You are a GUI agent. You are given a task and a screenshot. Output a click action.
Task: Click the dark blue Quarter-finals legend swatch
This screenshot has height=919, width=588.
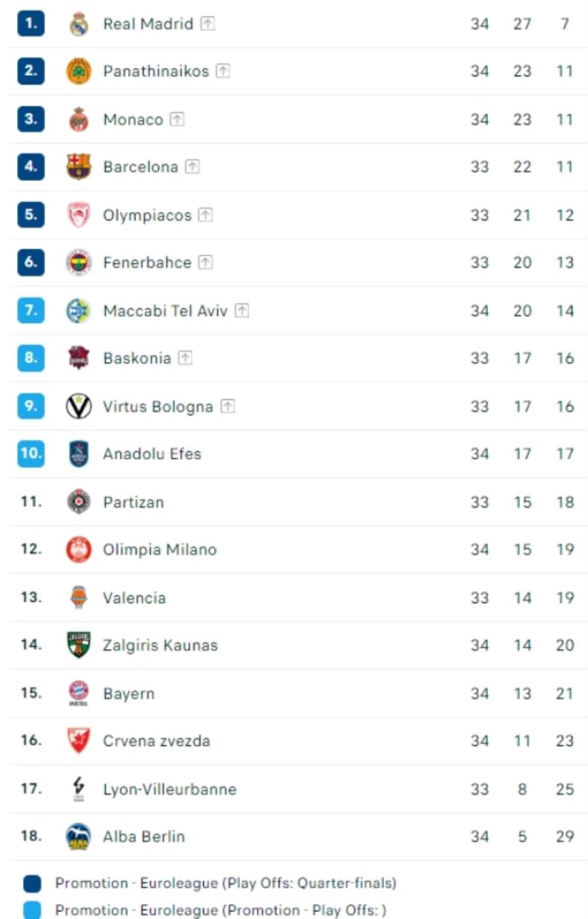pos(32,884)
